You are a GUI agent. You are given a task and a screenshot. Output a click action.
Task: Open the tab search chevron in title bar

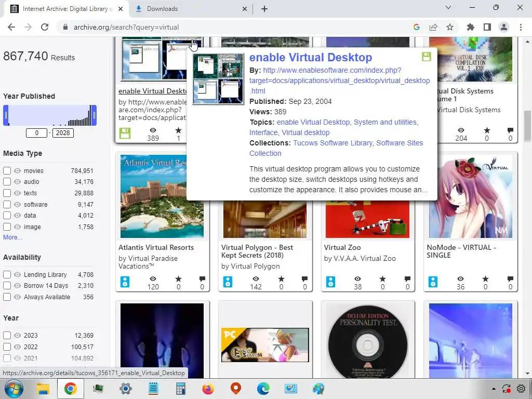click(448, 7)
